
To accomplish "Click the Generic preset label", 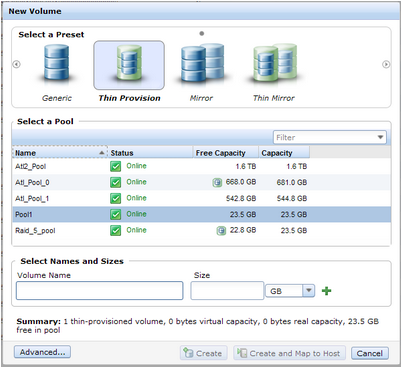I will (x=57, y=98).
